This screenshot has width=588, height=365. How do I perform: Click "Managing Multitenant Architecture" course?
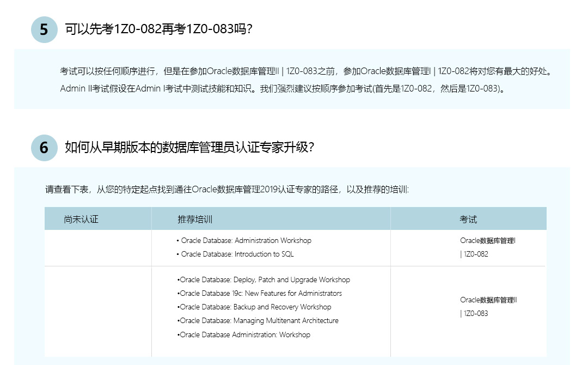(258, 321)
